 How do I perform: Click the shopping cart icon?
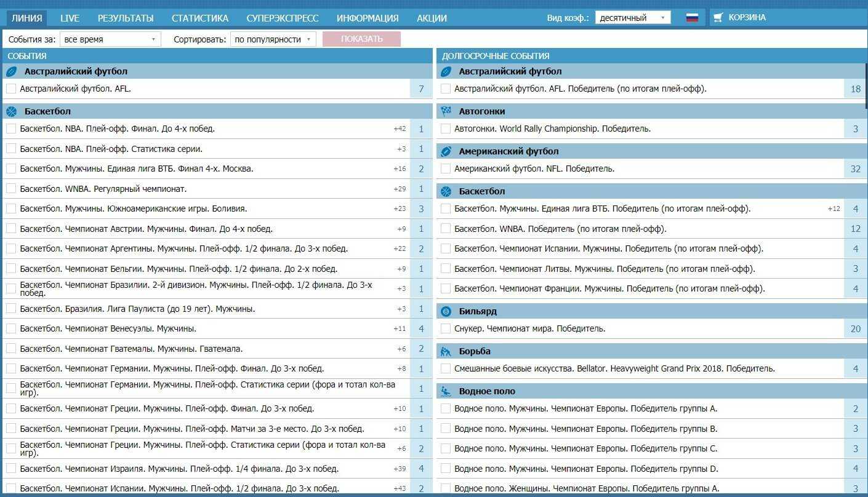718,18
